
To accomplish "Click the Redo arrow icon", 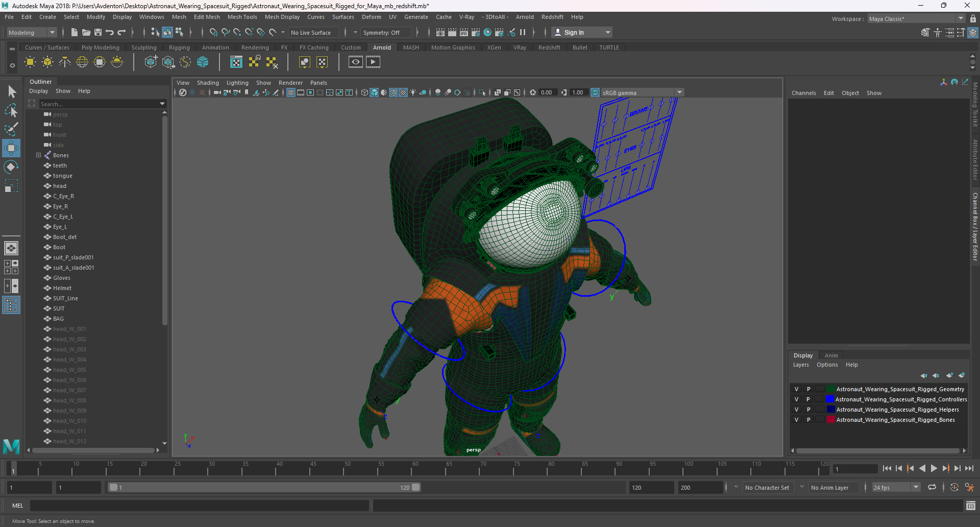I will pyautogui.click(x=121, y=32).
